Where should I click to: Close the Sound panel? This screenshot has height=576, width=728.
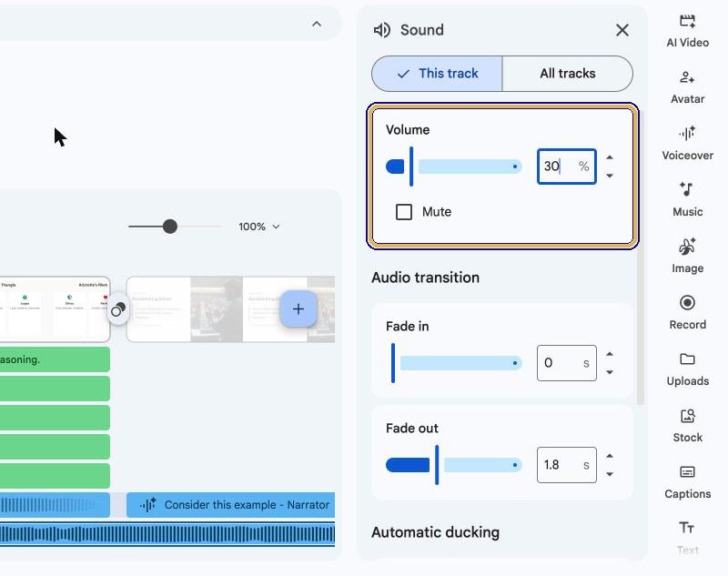[x=622, y=30]
